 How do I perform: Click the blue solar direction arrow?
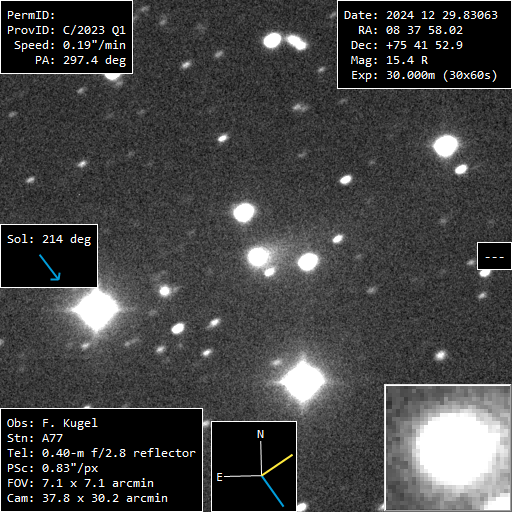[50, 267]
